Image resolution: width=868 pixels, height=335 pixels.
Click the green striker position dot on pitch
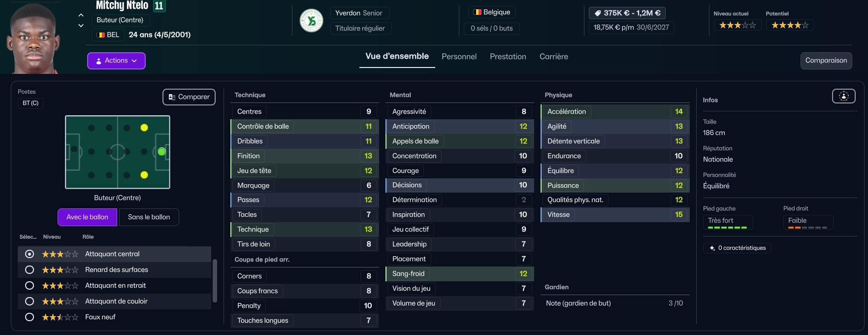pos(161,152)
